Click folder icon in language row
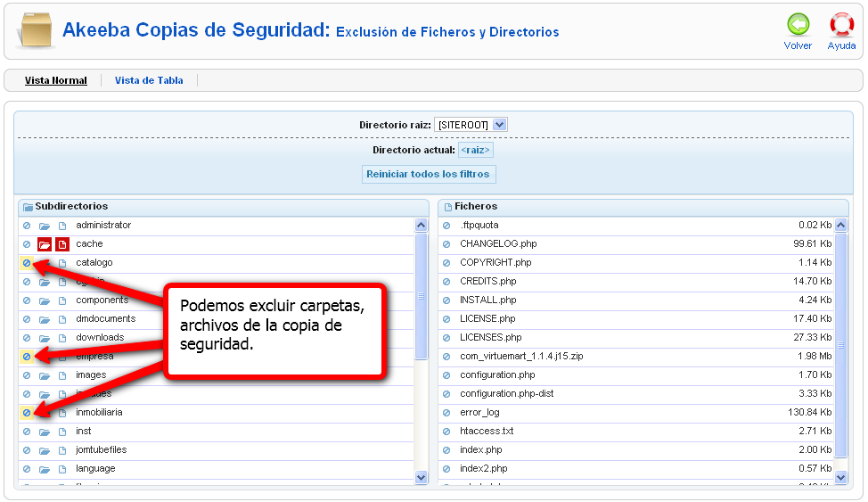The height and width of the screenshot is (502, 868). tap(45, 470)
